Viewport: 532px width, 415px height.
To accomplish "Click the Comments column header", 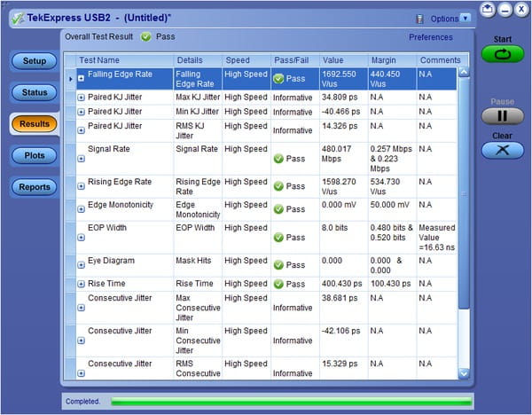I will (442, 60).
